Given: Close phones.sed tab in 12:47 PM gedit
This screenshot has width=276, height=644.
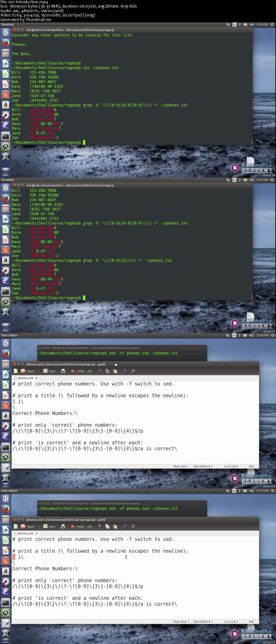Looking at the screenshot, I should tap(36, 533).
